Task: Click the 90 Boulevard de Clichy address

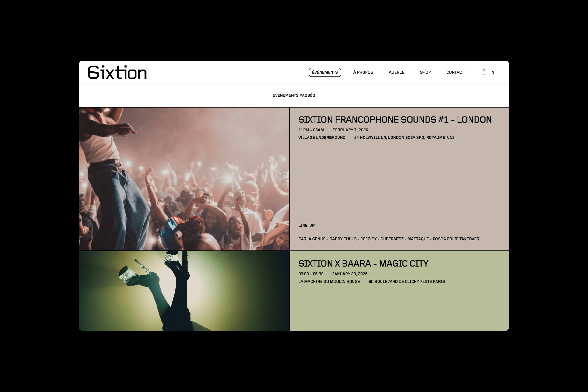Action: (x=407, y=282)
